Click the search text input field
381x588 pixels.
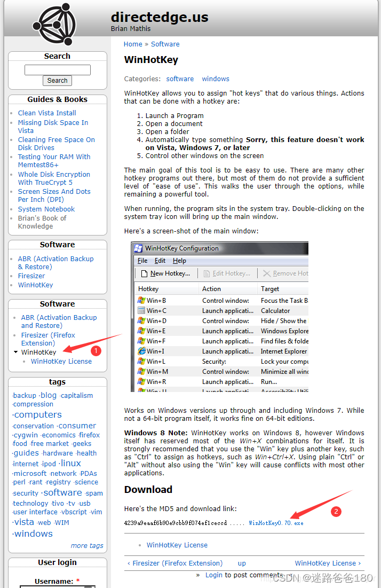click(57, 70)
